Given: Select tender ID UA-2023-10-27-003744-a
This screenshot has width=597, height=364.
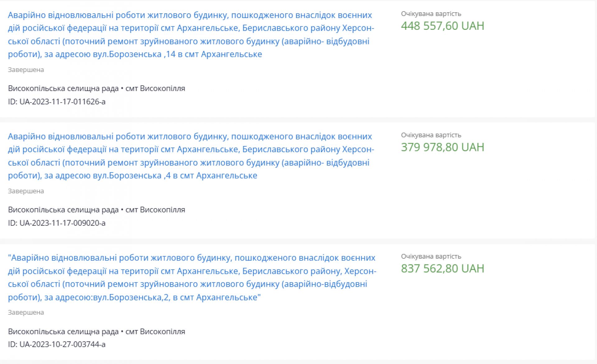Looking at the screenshot, I should tap(62, 344).
